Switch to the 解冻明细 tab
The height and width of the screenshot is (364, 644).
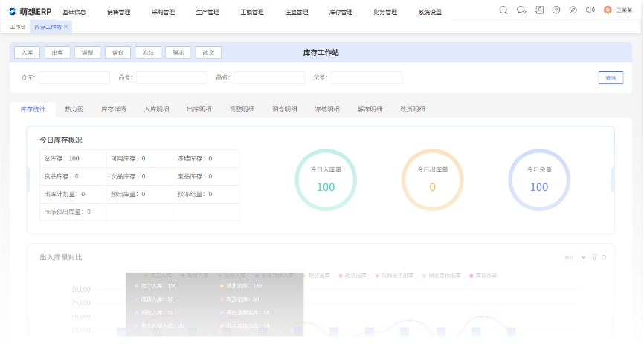[x=370, y=109]
